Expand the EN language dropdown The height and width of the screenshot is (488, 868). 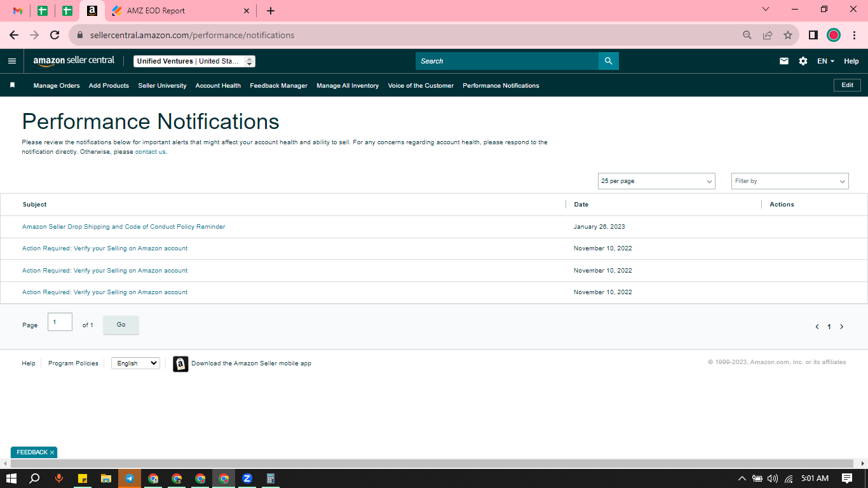tap(825, 61)
